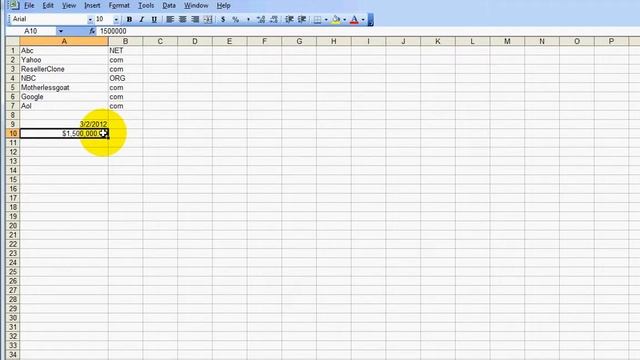
Task: Select cell containing NBC
Action: pyautogui.click(x=64, y=78)
